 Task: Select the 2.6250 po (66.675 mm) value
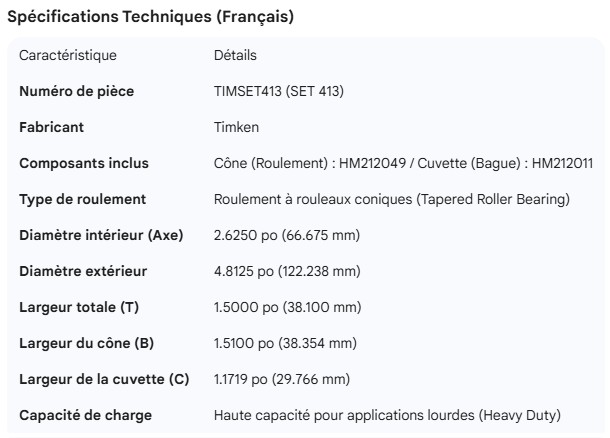coord(287,235)
